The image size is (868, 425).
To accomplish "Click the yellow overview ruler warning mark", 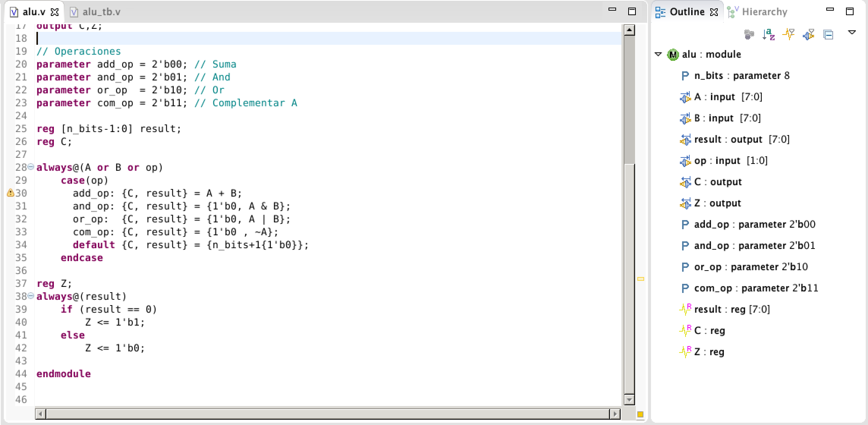I will coord(641,279).
